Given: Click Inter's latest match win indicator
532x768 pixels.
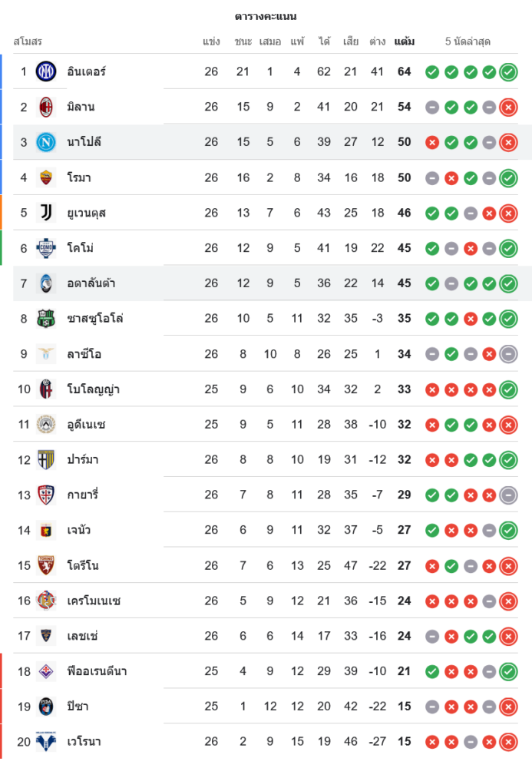Looking at the screenshot, I should pyautogui.click(x=507, y=72).
